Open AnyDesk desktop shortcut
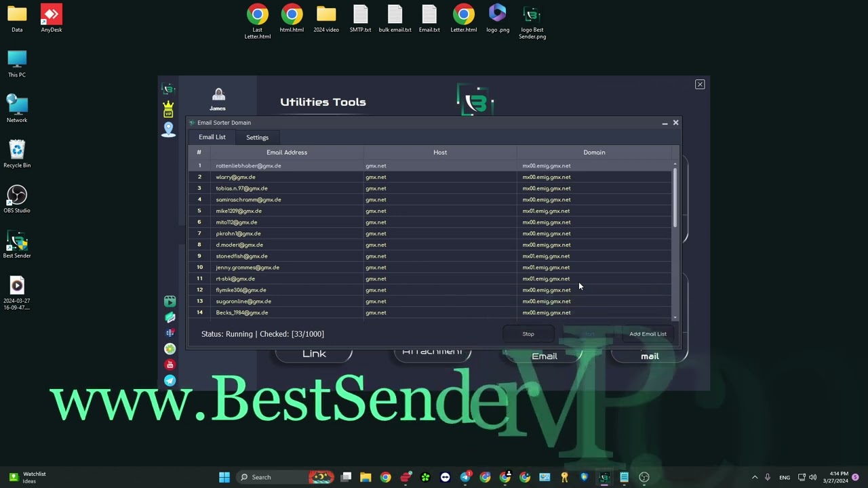Screen dimensions: 868x488 click(x=52, y=19)
